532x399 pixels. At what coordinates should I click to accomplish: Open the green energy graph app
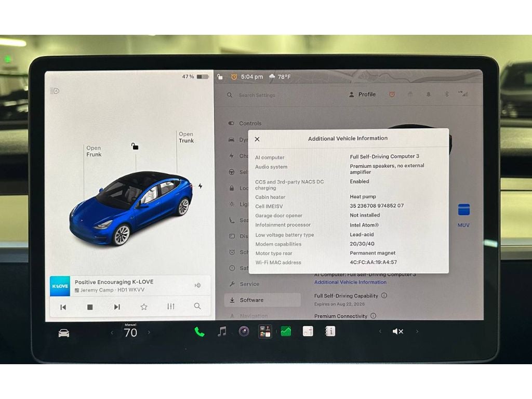pos(286,331)
